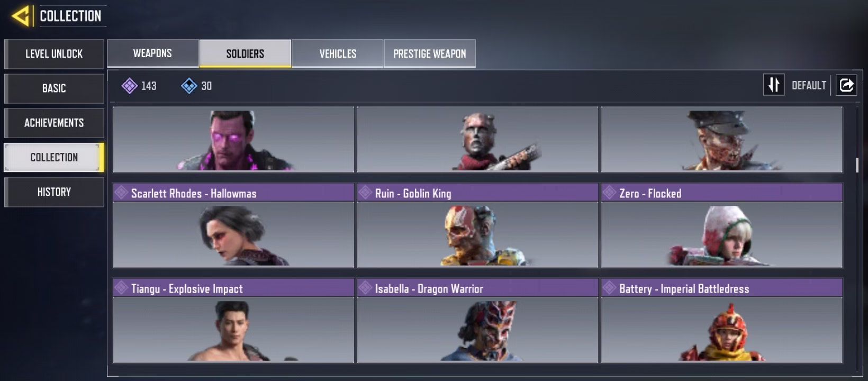Open the DEFAULT sort dropdown
Screen dimensions: 868x381
click(x=809, y=85)
